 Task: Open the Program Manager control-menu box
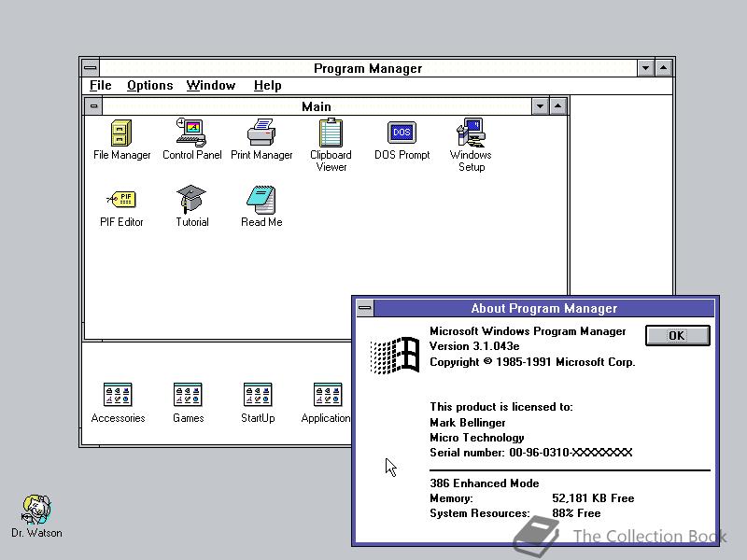[91, 68]
